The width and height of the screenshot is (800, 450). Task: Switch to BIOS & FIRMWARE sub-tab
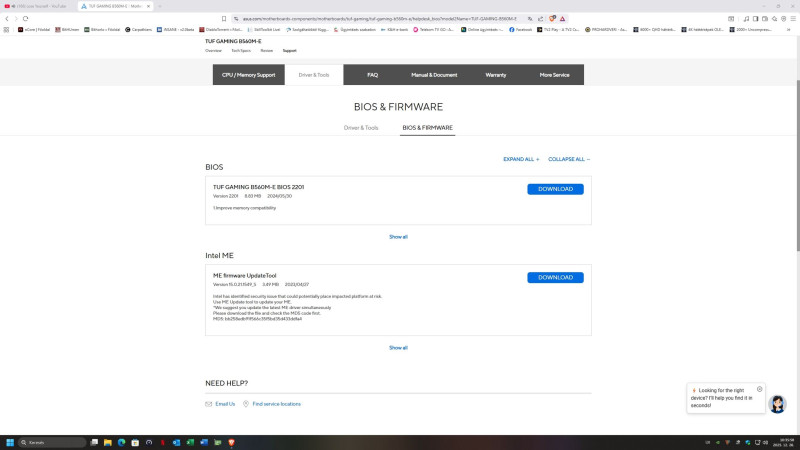[428, 128]
